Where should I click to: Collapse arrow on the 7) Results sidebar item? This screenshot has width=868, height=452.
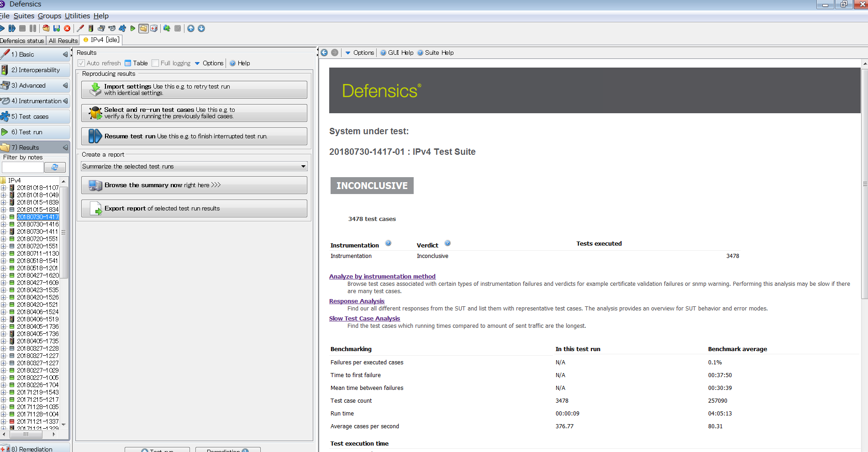(65, 147)
